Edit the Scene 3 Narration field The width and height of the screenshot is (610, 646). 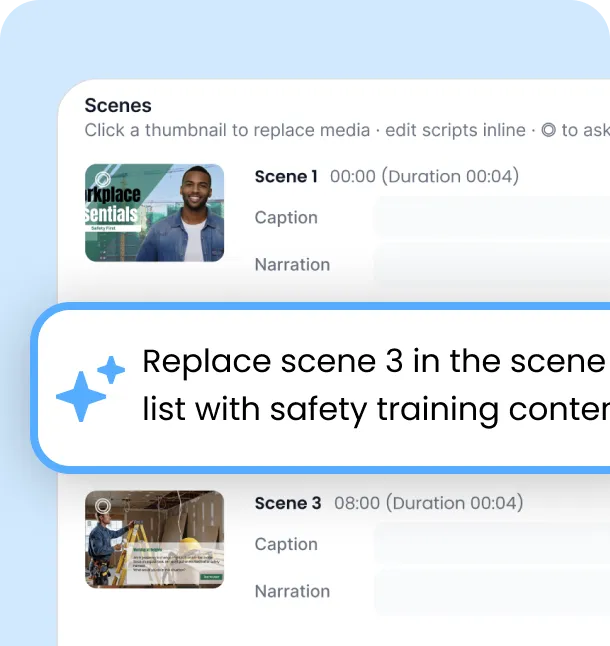point(492,591)
